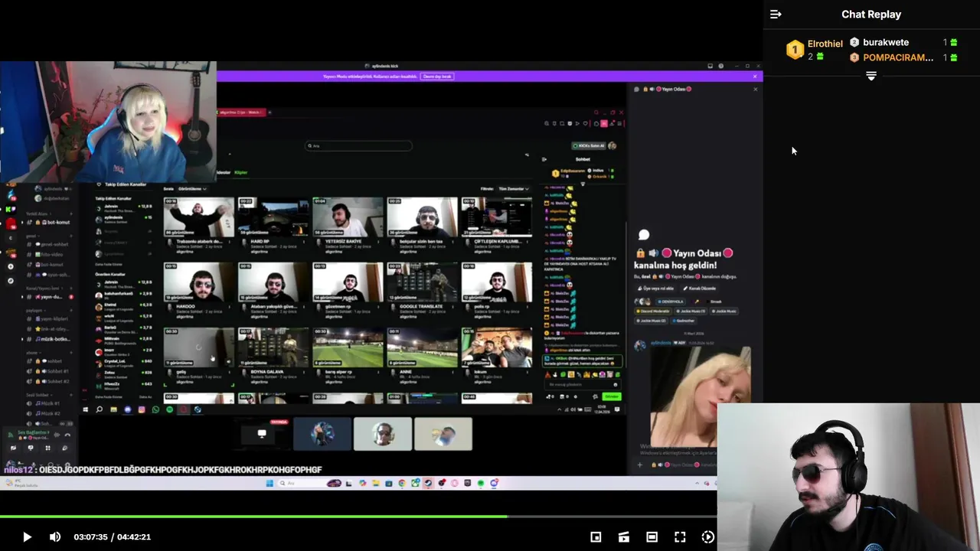Click the green Kick chat send button

(x=611, y=396)
